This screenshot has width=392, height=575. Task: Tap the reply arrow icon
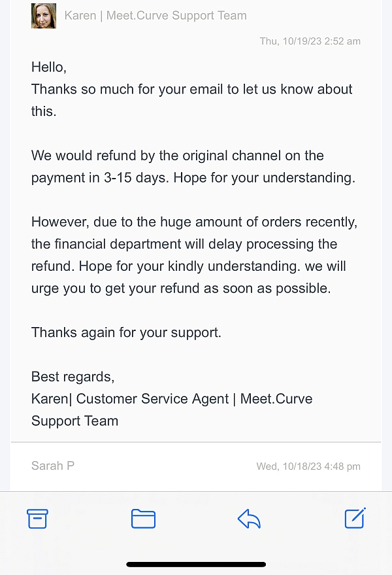coord(249,519)
